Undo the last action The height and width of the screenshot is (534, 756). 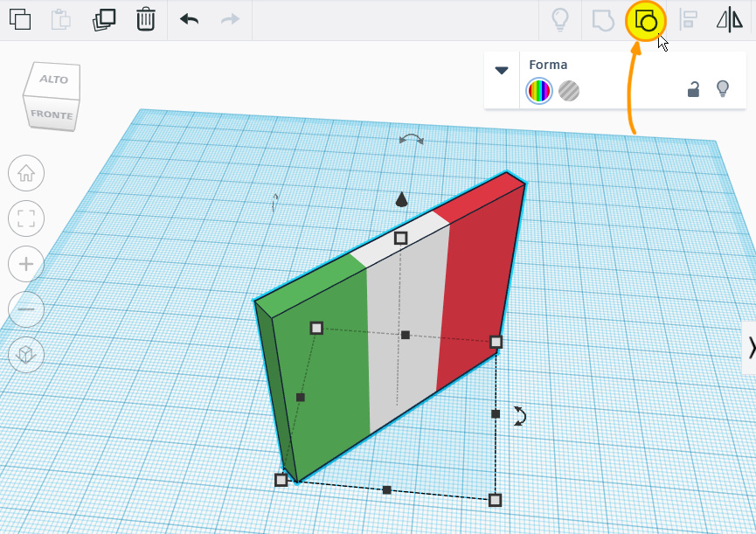click(x=190, y=19)
